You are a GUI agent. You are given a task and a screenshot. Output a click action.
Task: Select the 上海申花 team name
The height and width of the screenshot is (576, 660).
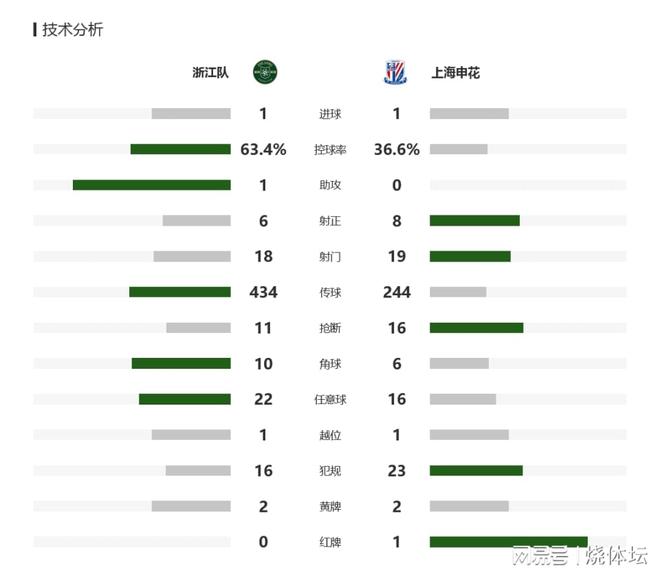455,73
